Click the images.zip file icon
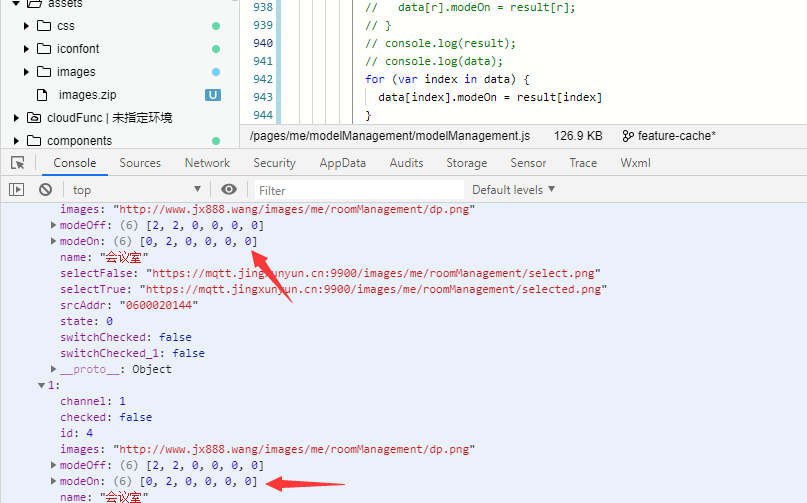807x503 pixels. (x=42, y=95)
